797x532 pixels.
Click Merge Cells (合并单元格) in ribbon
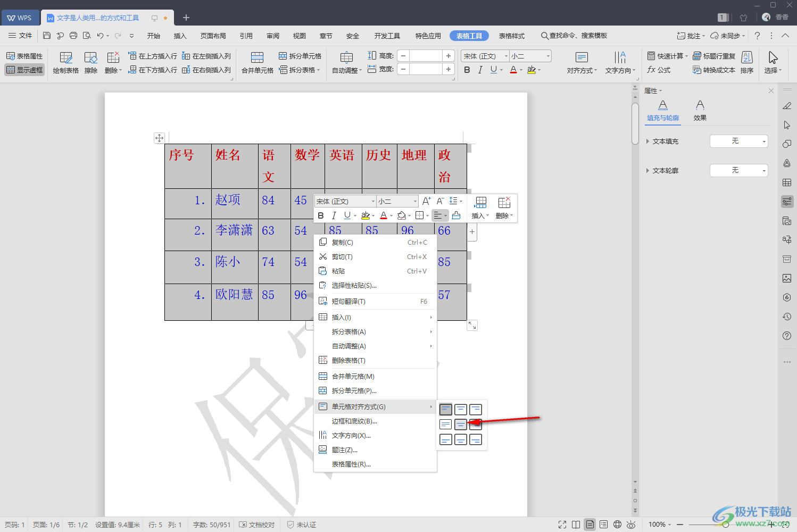(x=257, y=62)
